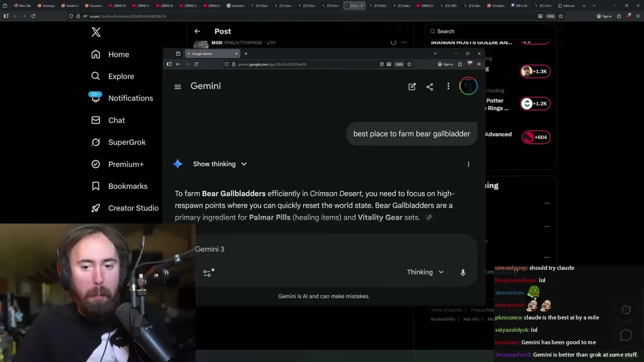The image size is (644, 362).
Task: Go back in the Gemini browser window
Action: tap(178, 64)
